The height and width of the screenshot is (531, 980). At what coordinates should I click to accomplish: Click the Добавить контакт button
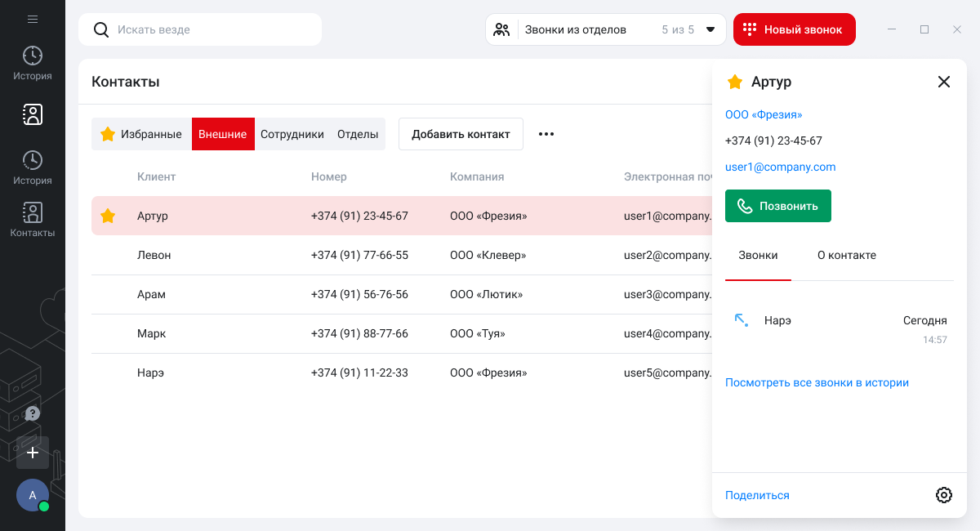pyautogui.click(x=461, y=134)
